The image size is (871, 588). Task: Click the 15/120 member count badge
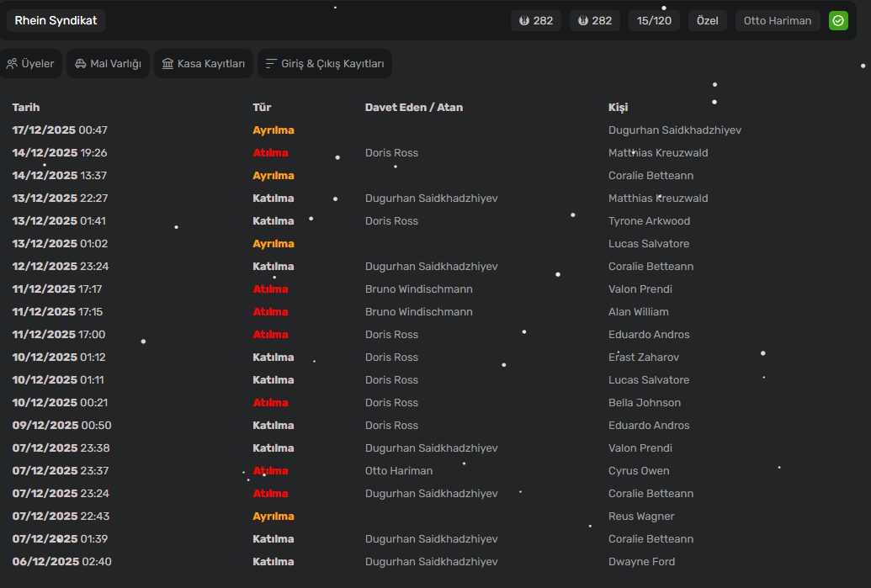pyautogui.click(x=655, y=20)
